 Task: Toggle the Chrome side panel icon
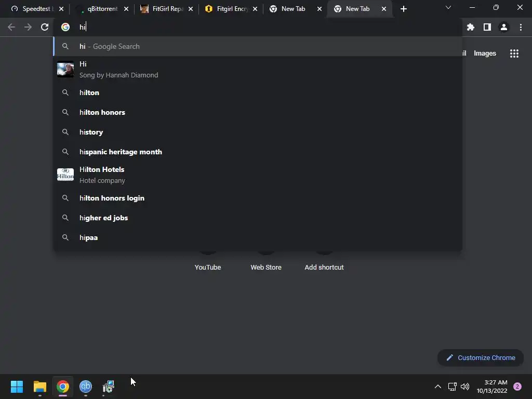point(487,27)
